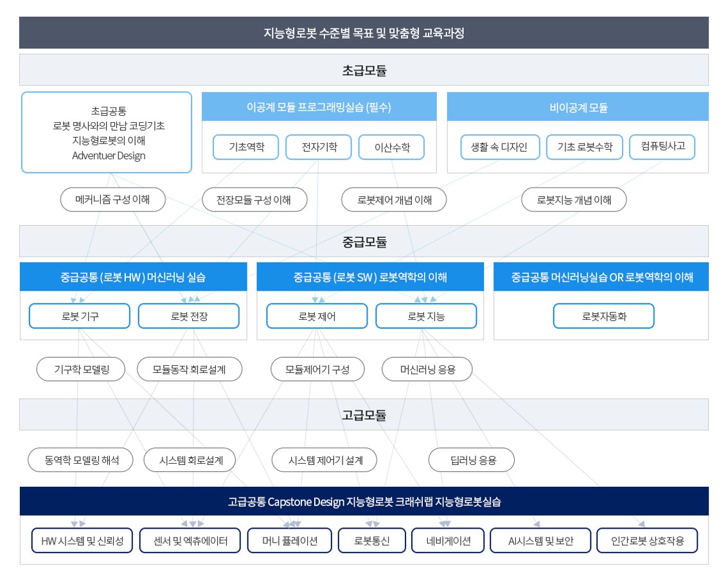Click the 인간로봇 상호작용 box
The image size is (728, 582).
click(x=647, y=541)
